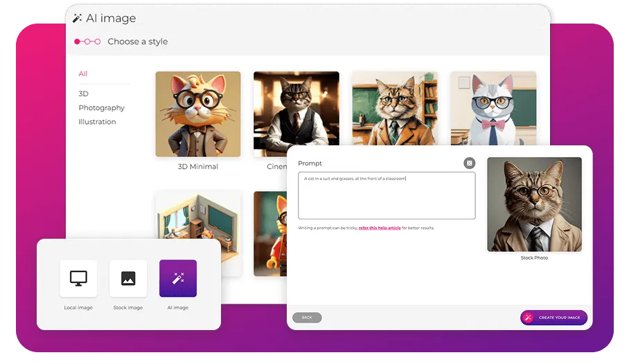629x364 pixels.
Task: Click inside the Prompt text box
Action: [387, 196]
